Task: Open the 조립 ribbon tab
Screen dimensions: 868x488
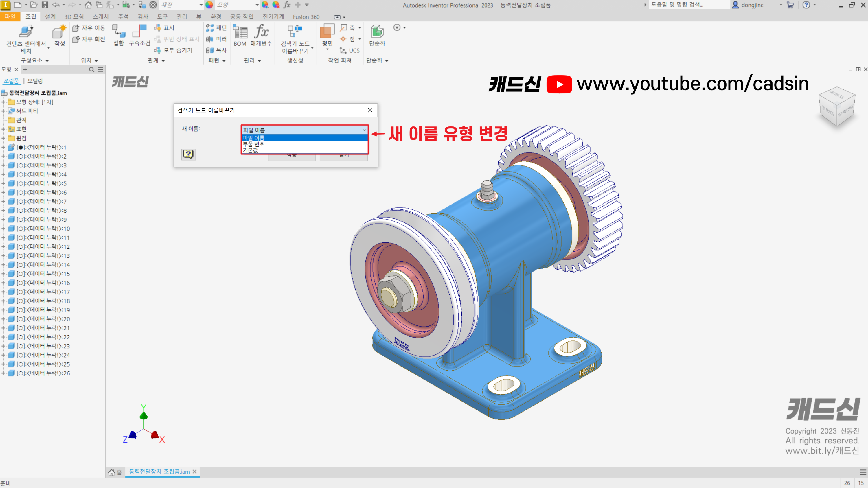Action: [31, 16]
